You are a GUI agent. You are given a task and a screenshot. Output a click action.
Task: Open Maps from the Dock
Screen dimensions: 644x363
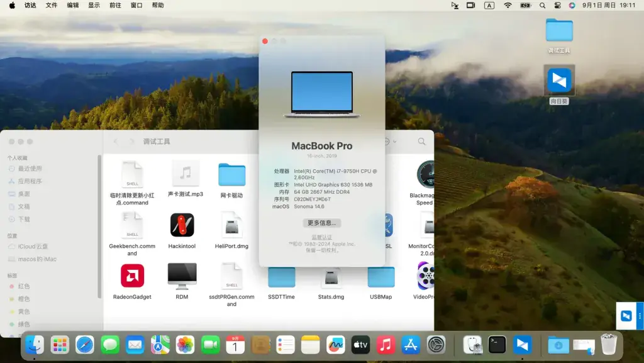tap(160, 345)
